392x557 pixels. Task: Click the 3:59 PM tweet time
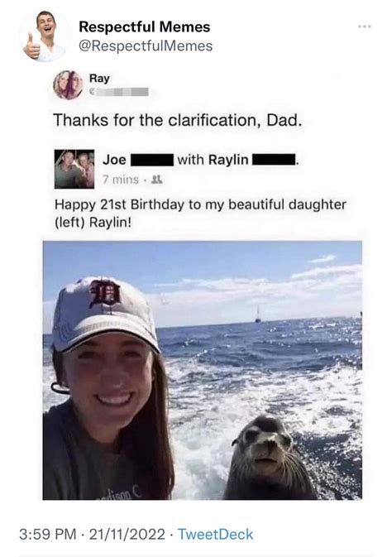pos(48,535)
